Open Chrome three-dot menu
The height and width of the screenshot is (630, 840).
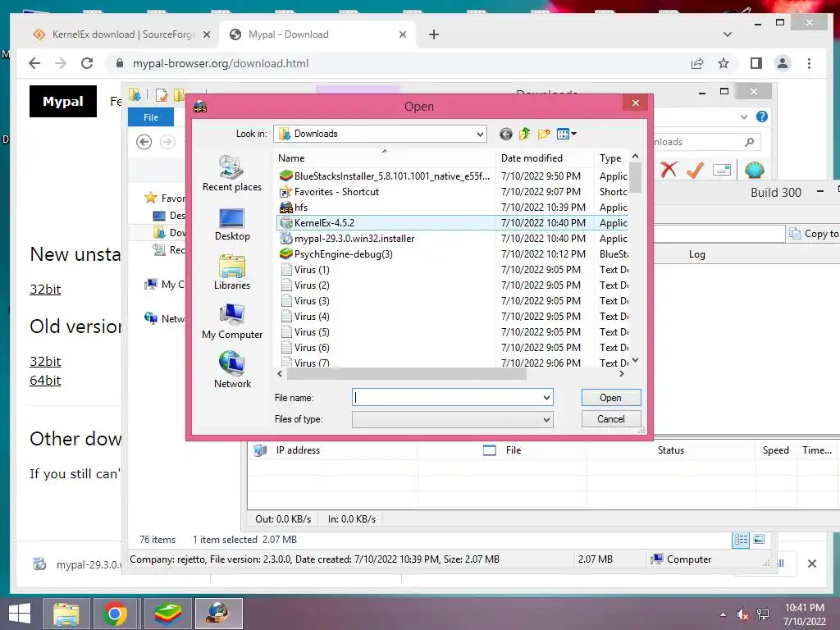(809, 63)
